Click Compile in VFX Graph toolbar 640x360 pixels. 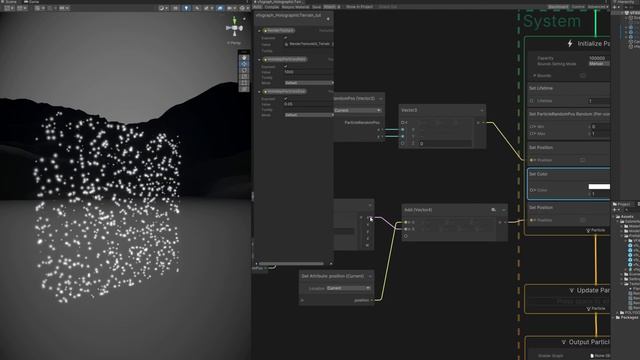pyautogui.click(x=271, y=7)
